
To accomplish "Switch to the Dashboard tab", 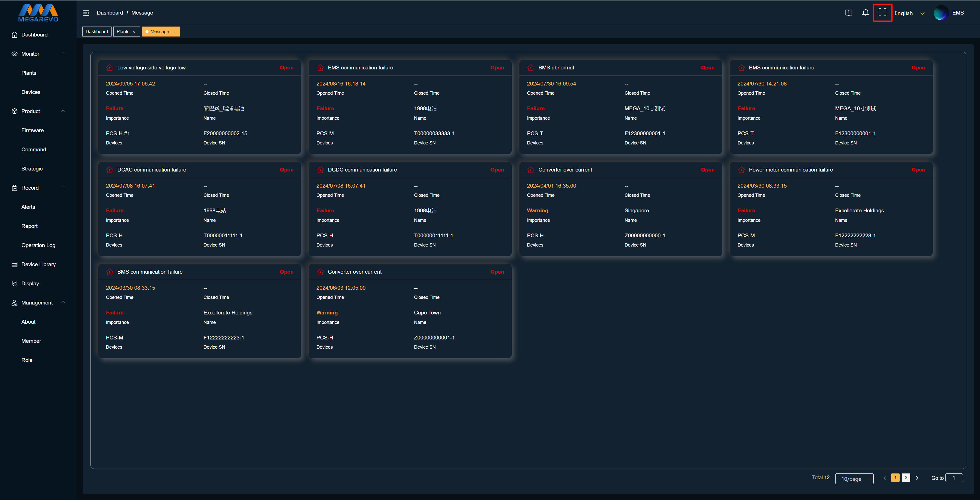I will tap(97, 32).
